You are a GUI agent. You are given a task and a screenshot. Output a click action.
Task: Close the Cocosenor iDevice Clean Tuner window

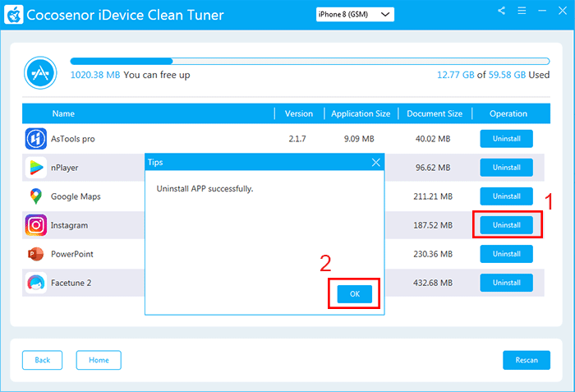pos(563,11)
